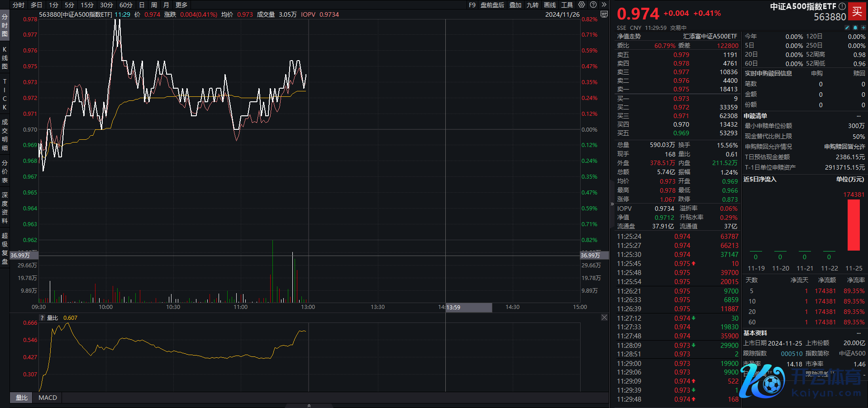Image resolution: width=868 pixels, height=408 pixels.
Task: Switch to the MACD indicator tab
Action: click(x=48, y=398)
